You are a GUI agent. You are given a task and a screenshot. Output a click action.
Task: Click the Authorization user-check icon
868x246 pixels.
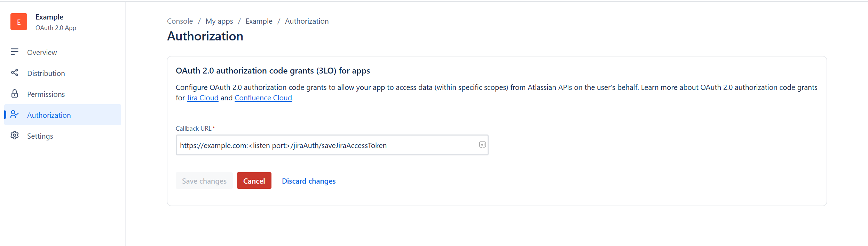pos(15,115)
